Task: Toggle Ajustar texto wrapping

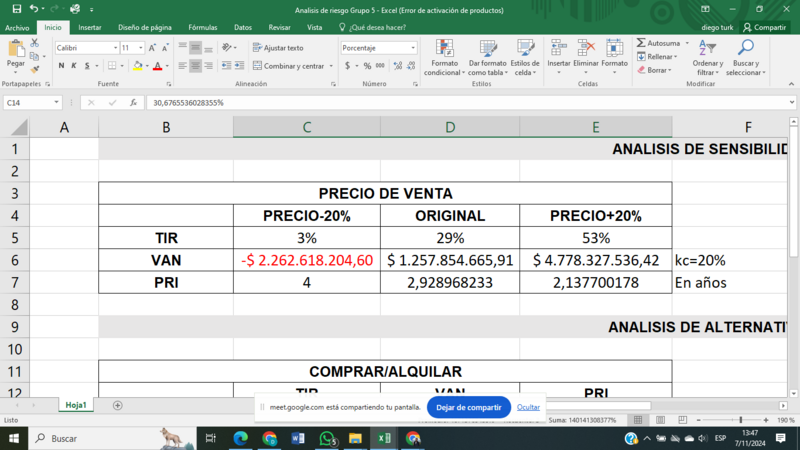Action: point(277,47)
